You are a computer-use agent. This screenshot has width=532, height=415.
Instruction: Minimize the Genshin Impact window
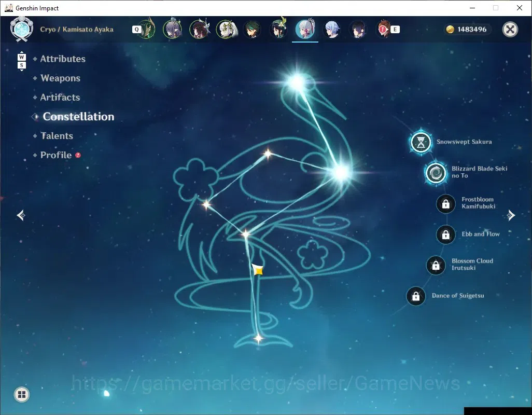(472, 8)
